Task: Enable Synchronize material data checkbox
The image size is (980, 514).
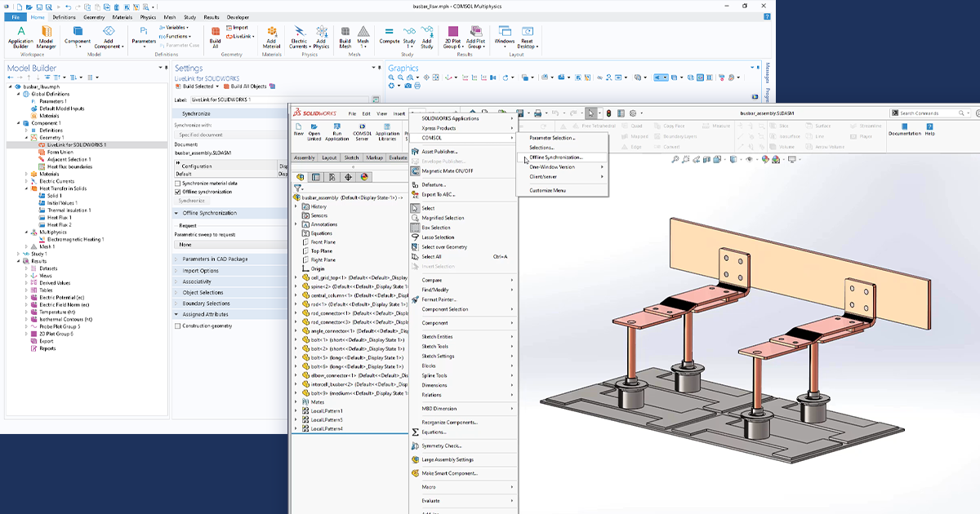Action: point(176,184)
